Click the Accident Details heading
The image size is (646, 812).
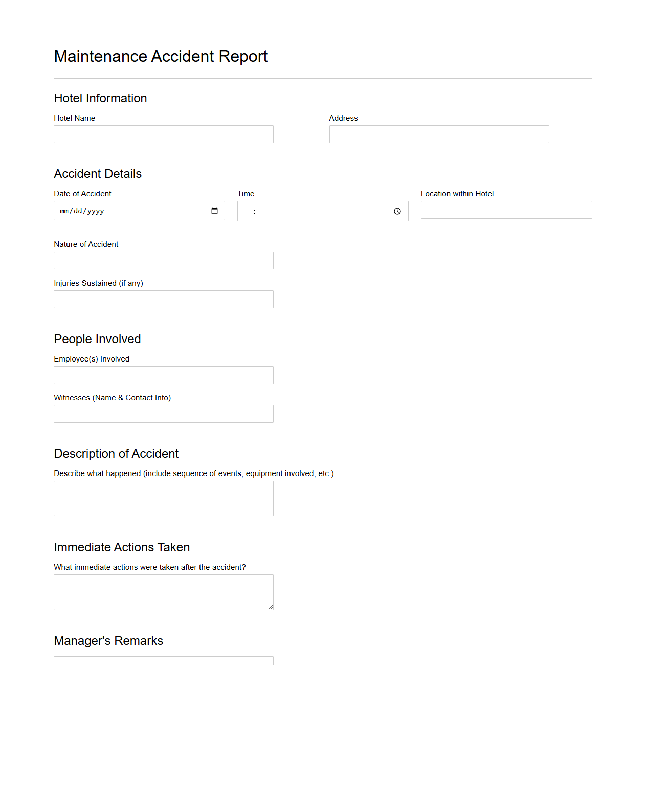(x=98, y=174)
